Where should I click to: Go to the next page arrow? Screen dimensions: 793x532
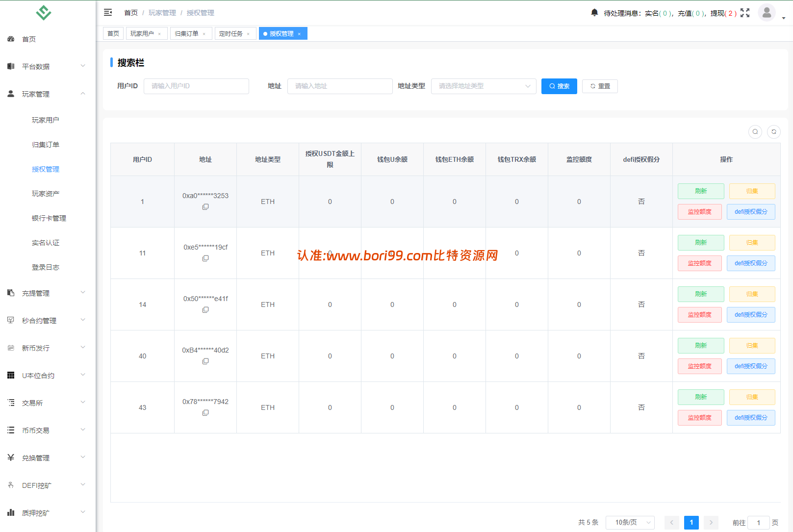[711, 523]
